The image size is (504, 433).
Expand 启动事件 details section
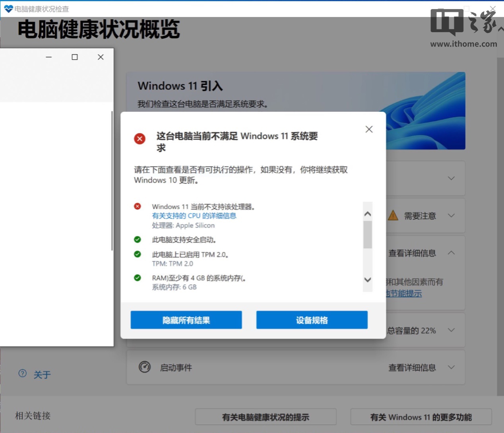pyautogui.click(x=452, y=367)
